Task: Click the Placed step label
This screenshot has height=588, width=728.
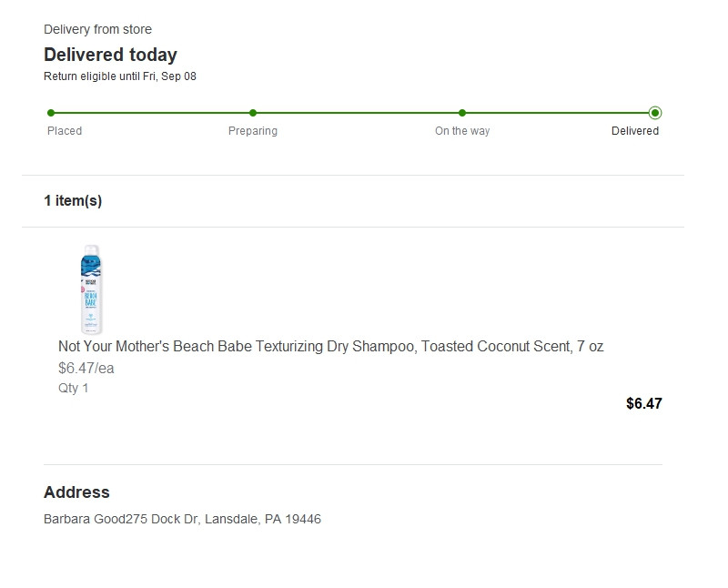Action: (65, 131)
